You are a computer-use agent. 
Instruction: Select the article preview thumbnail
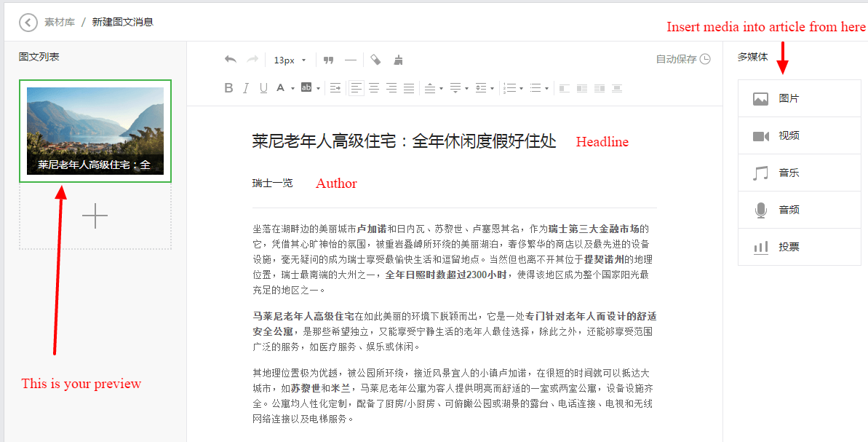(x=95, y=131)
